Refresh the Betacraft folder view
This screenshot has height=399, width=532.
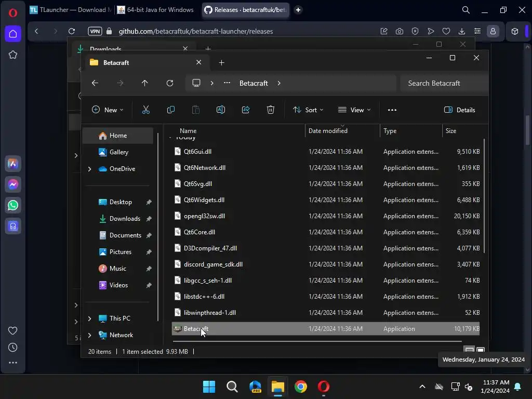tap(170, 83)
